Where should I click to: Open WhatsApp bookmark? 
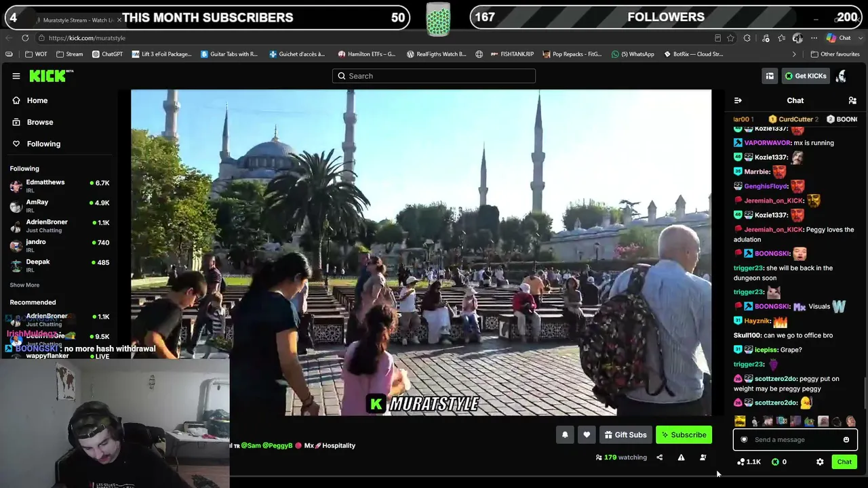(633, 54)
